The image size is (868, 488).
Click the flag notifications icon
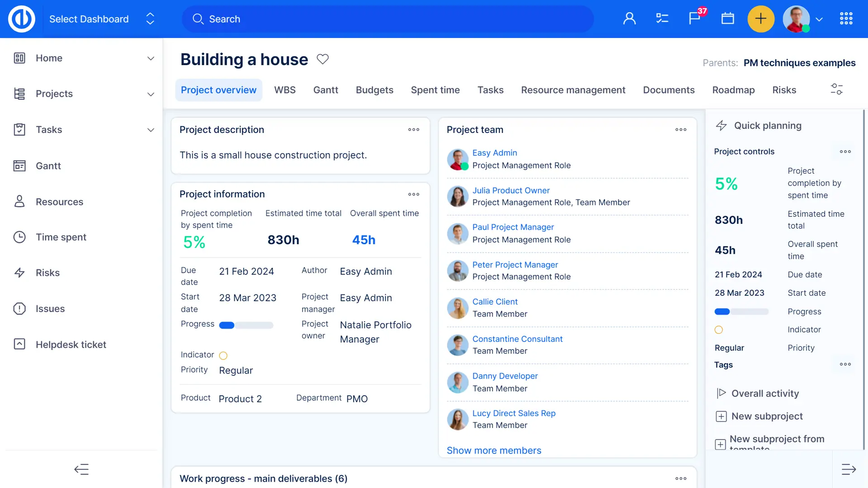pos(694,19)
